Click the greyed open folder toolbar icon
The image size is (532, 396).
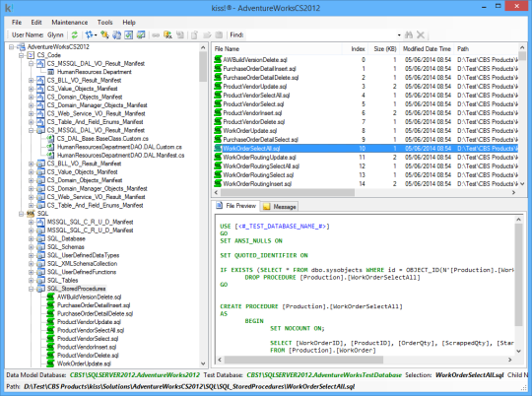207,34
